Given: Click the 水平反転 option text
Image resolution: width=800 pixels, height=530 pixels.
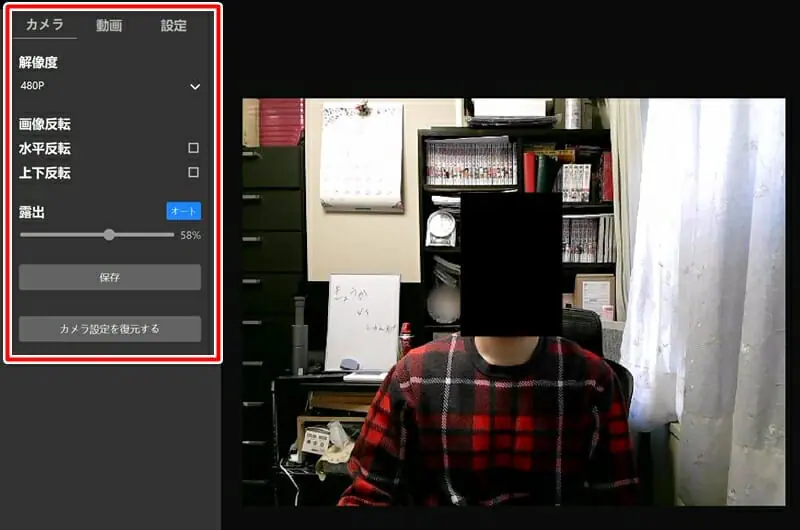Looking at the screenshot, I should pyautogui.click(x=45, y=149).
